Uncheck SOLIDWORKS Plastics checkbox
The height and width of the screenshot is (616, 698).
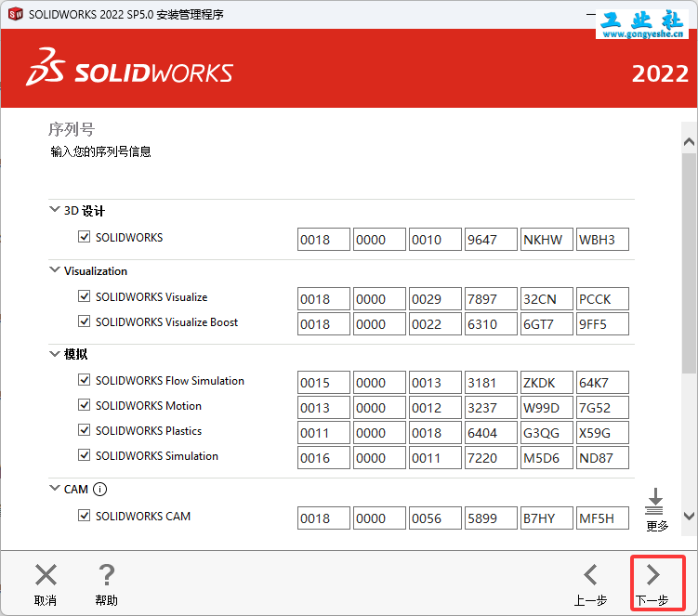coord(84,429)
